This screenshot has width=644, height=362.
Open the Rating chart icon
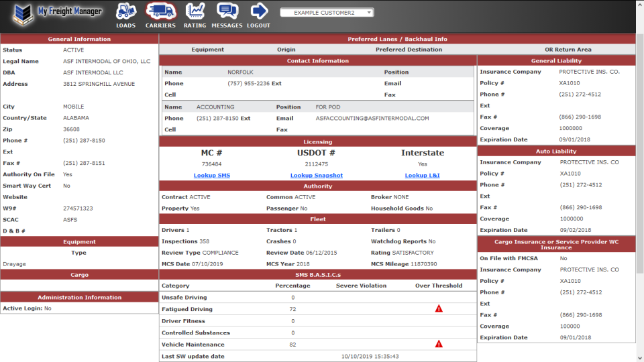click(195, 15)
